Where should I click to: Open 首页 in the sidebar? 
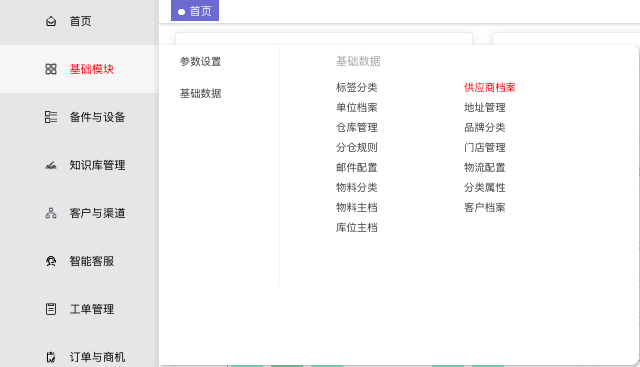[x=80, y=21]
